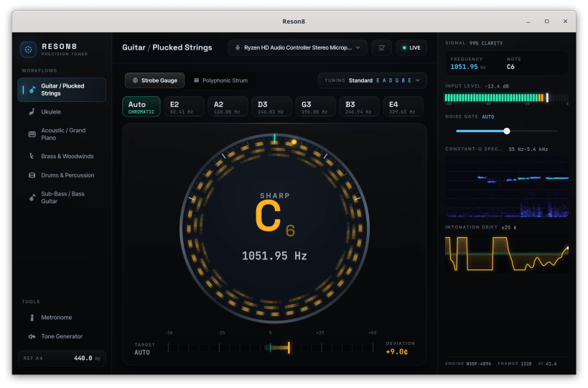Open the Metronome tool
Image resolution: width=588 pixels, height=388 pixels.
[62, 318]
